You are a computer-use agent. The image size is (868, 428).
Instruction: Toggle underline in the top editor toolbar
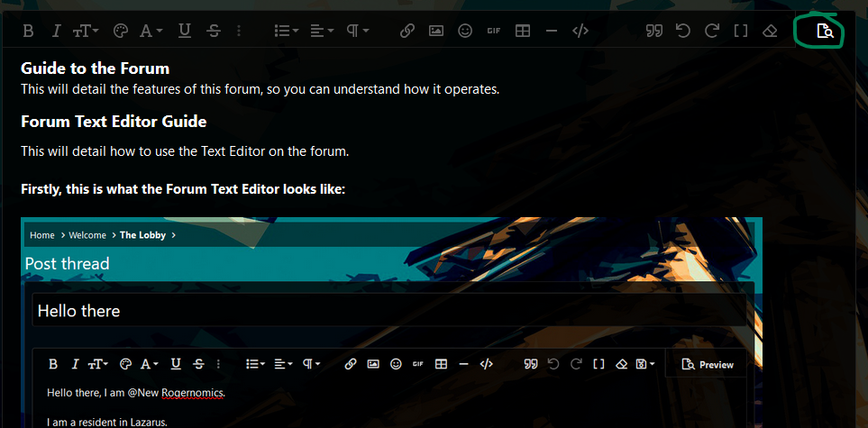pos(185,31)
